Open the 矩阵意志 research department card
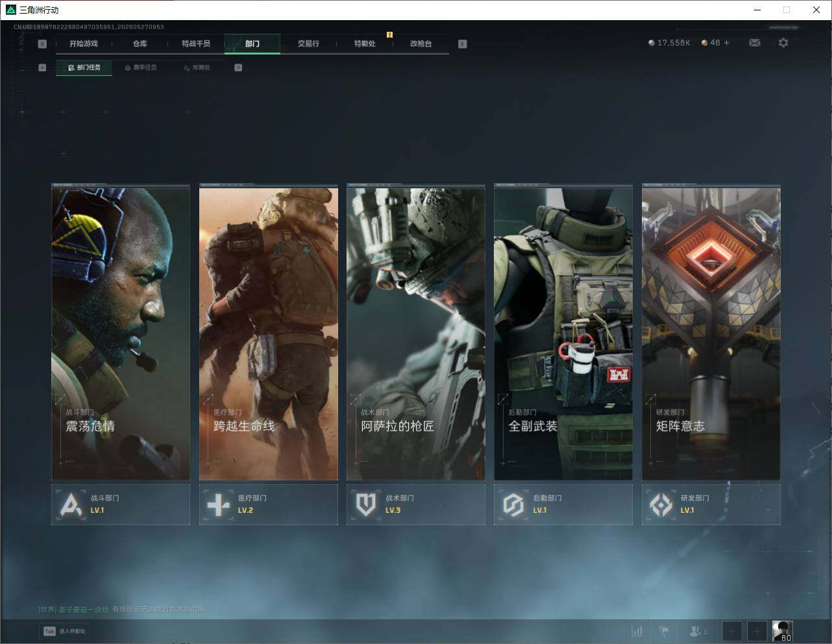The width and height of the screenshot is (832, 644). (x=711, y=333)
